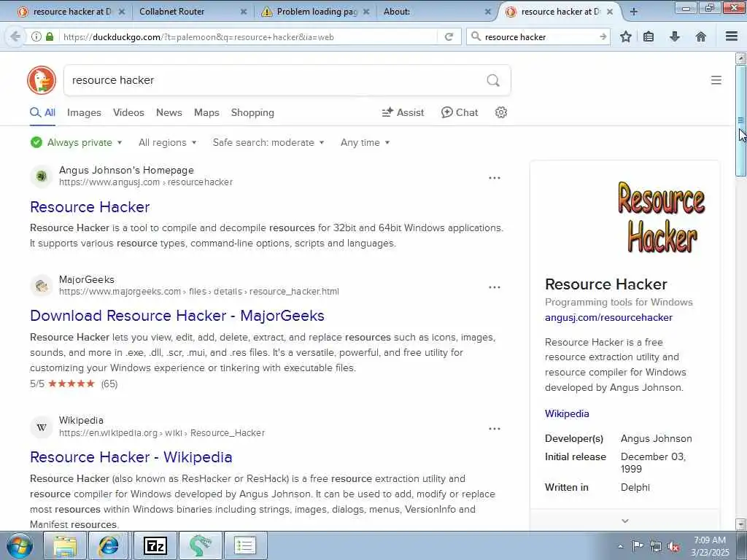Show hidden tray icons arrow
This screenshot has height=560, width=747.
620,546
